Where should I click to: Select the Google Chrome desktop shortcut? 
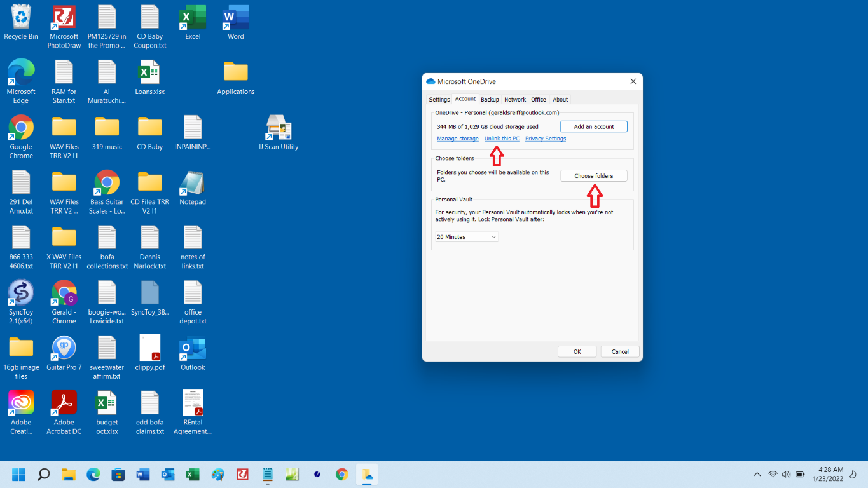point(21,137)
